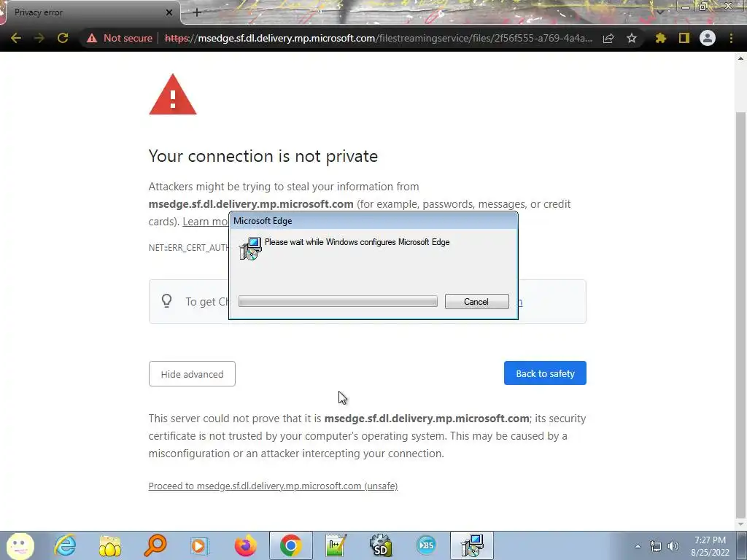Viewport: 747px width, 560px height.
Task: Launch Firefox from the taskbar
Action: pyautogui.click(x=245, y=545)
